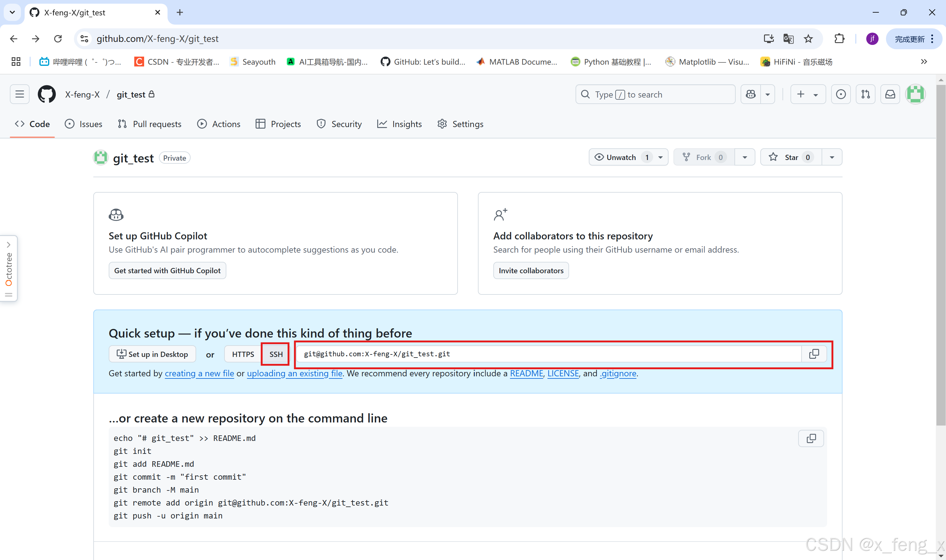946x560 pixels.
Task: Expand the Fork options dropdown arrow
Action: (x=745, y=157)
